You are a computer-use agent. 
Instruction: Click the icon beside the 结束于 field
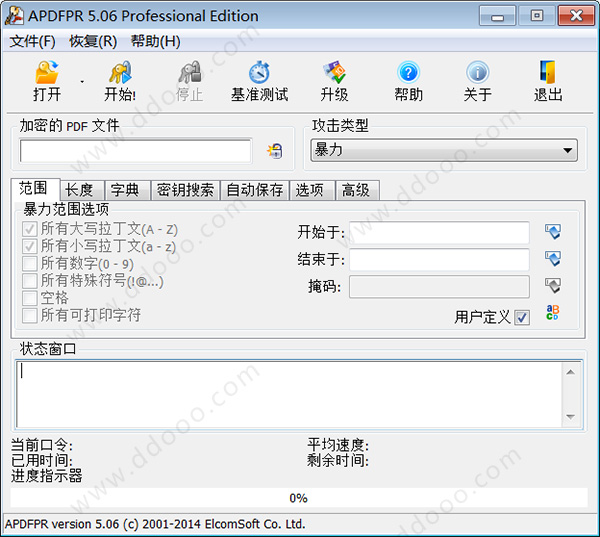pyautogui.click(x=553, y=258)
